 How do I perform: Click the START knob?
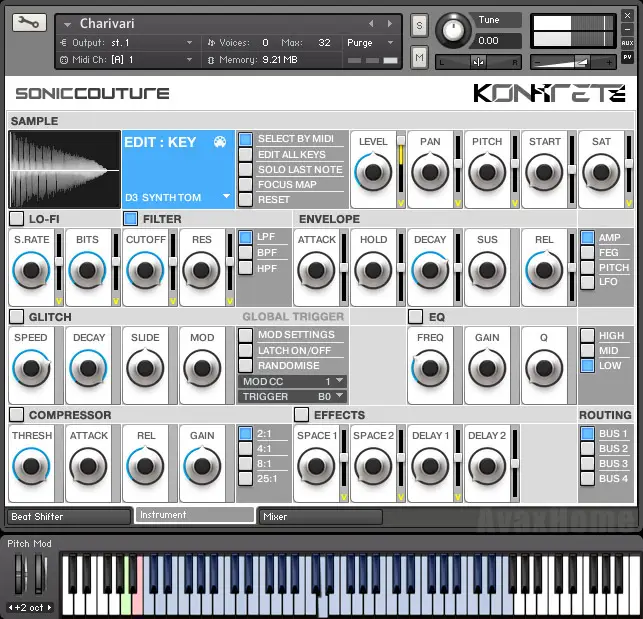(x=544, y=172)
